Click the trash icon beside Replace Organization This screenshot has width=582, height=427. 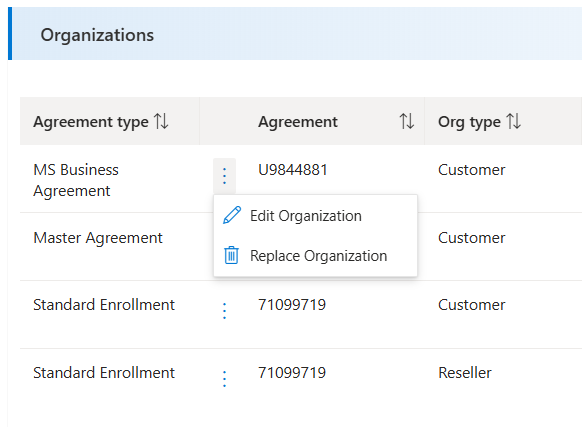pyautogui.click(x=231, y=255)
